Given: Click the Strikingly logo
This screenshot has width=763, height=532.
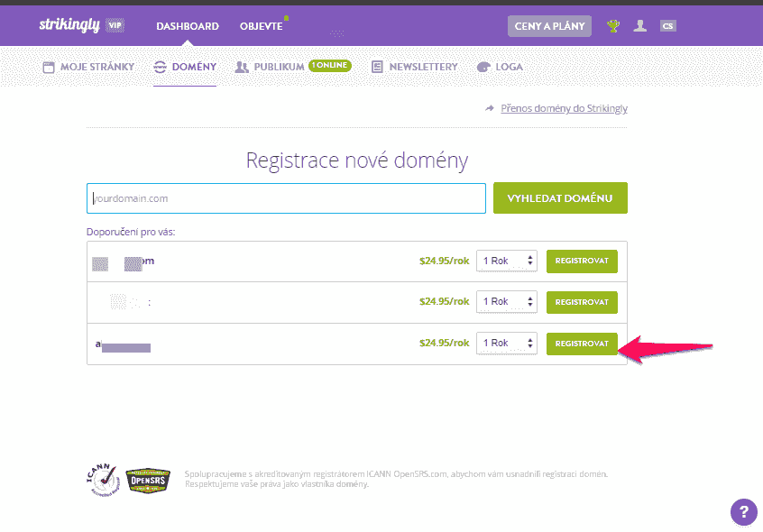Looking at the screenshot, I should tap(69, 25).
